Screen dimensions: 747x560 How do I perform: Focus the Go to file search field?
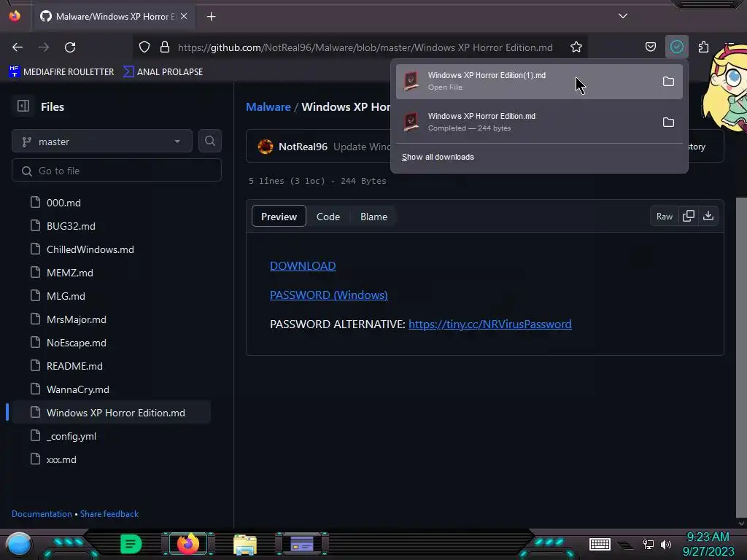point(117,171)
